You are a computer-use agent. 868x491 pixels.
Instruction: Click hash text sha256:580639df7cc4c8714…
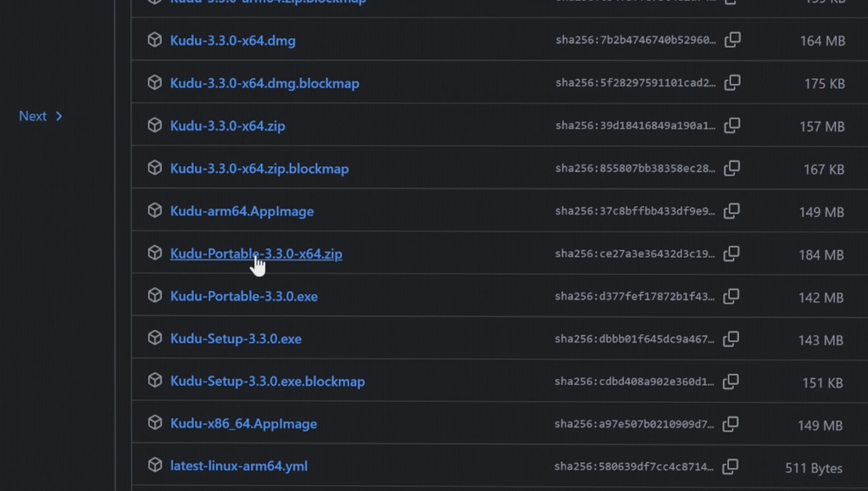pos(634,466)
